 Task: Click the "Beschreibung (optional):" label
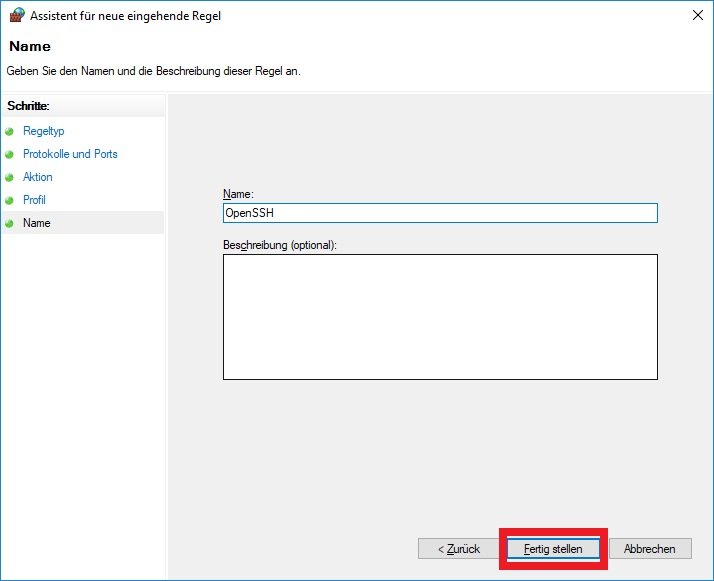[x=280, y=245]
